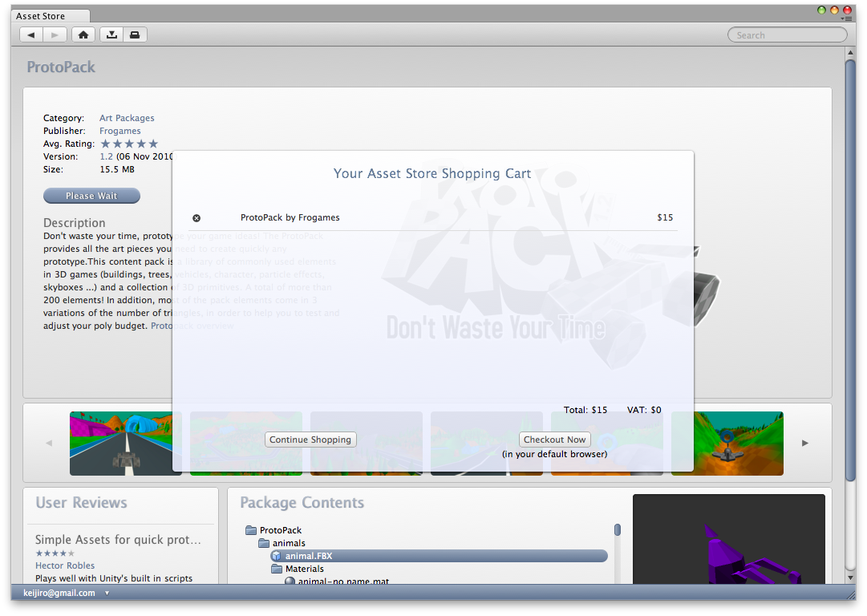This screenshot has height=616, width=867.
Task: Click the main page vertical scrollbar thumb
Action: coord(850,269)
